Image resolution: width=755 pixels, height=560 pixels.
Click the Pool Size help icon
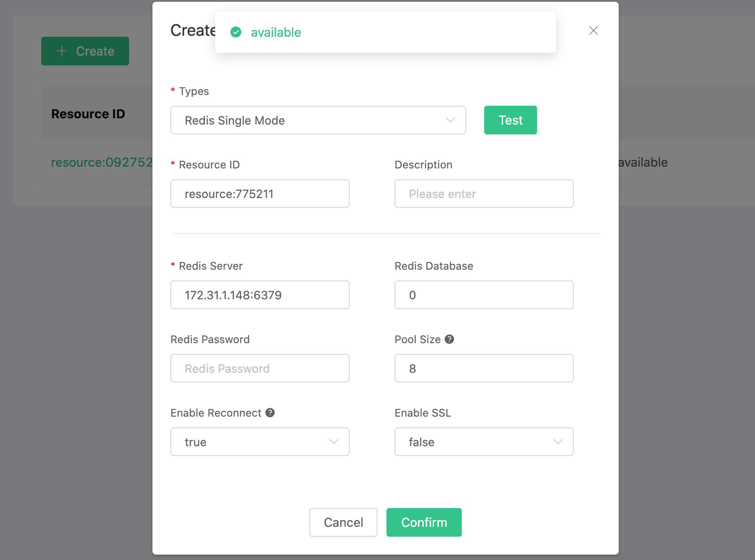point(449,339)
